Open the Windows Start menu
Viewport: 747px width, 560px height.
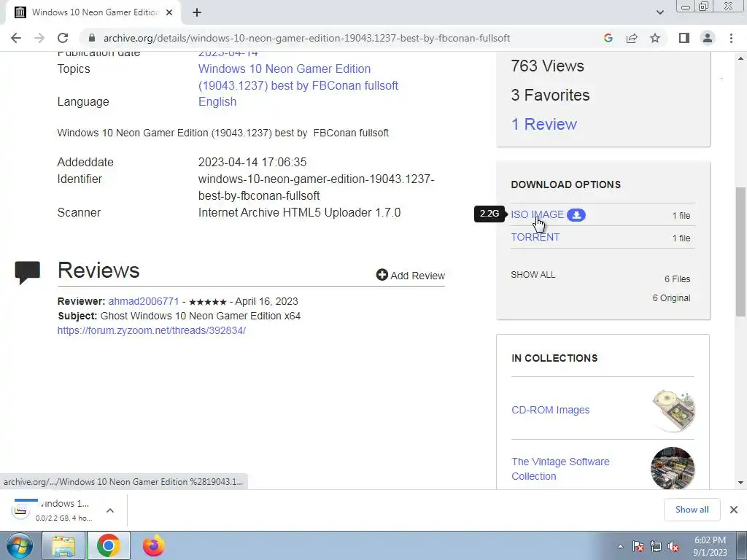pyautogui.click(x=20, y=545)
